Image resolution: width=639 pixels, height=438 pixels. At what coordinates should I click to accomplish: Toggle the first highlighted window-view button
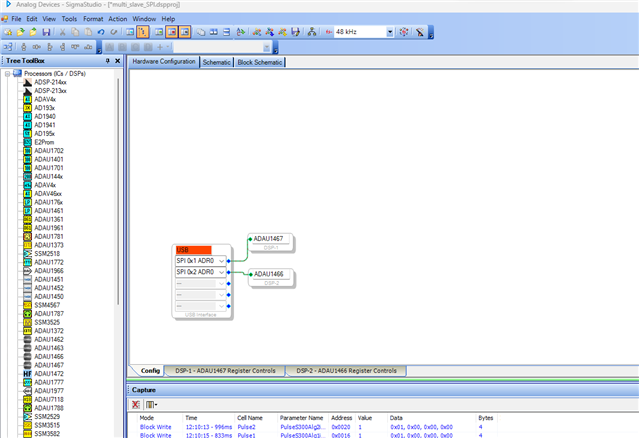[x=172, y=32]
